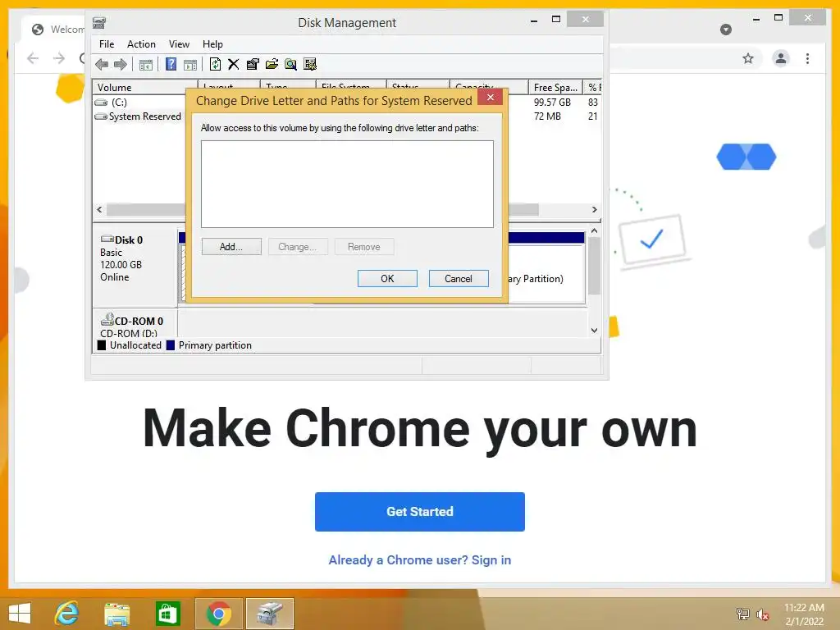Click the disk pane's scroll-down arrow
840x630 pixels.
(594, 330)
